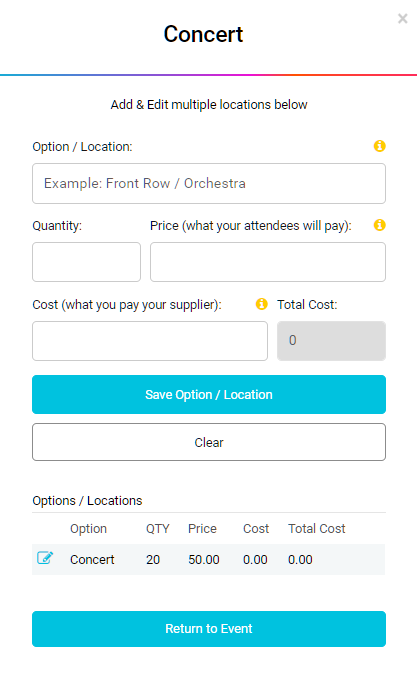The image size is (417, 682).
Task: Click the Total Cost column header
Action: click(x=317, y=529)
